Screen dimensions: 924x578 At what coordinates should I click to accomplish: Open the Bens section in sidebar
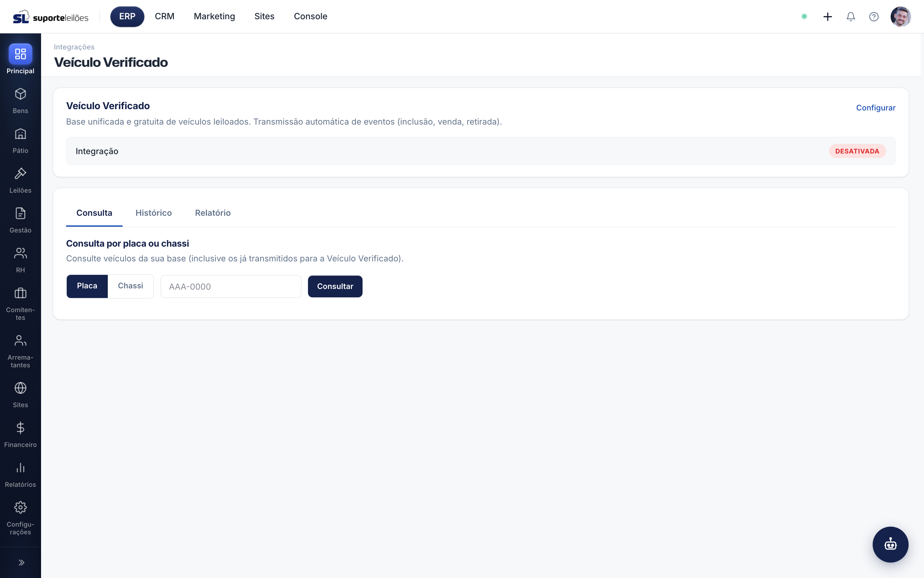[x=20, y=101]
